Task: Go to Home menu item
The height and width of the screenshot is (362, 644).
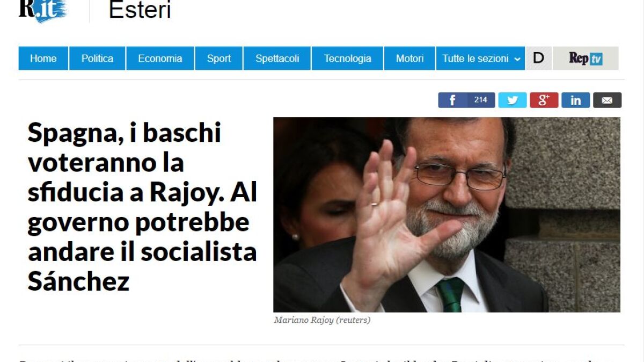Action: point(43,59)
